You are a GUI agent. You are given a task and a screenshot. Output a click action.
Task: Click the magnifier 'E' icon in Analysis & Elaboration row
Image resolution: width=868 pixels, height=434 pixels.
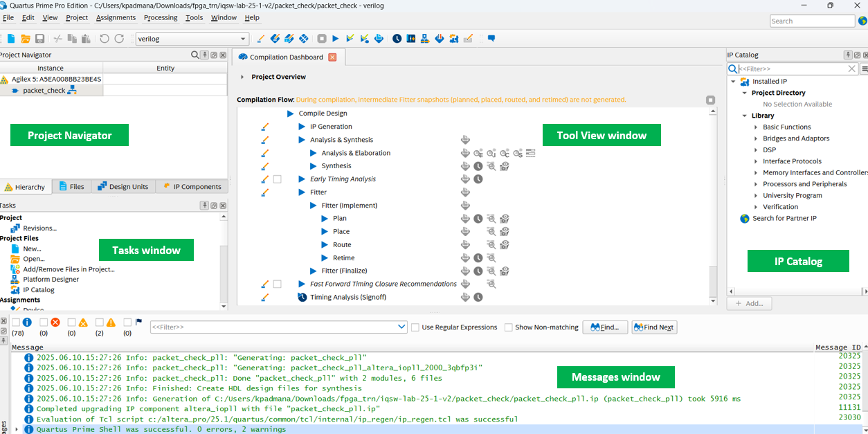pos(478,153)
